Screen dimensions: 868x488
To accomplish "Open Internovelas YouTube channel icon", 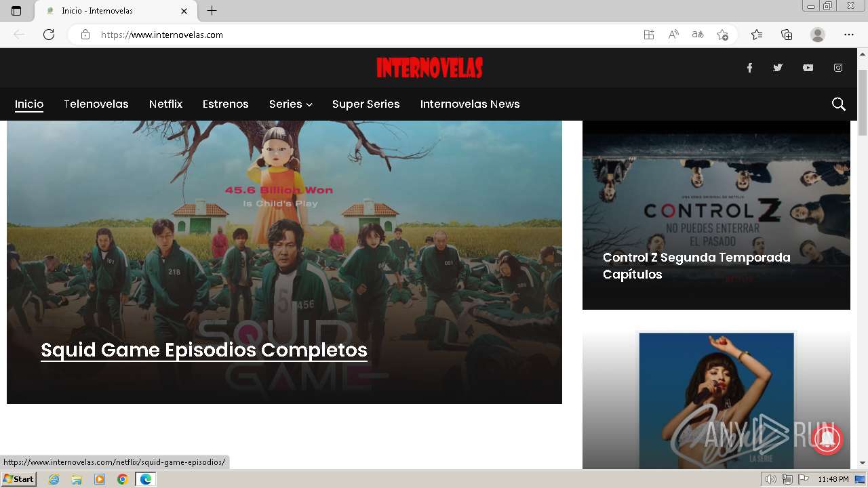I will click(808, 68).
